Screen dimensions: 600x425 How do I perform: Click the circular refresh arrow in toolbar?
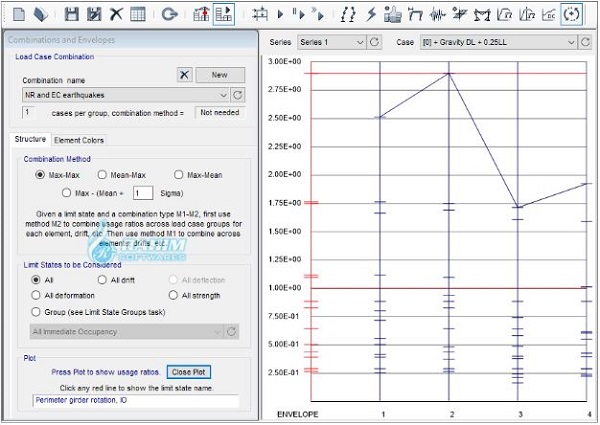click(169, 14)
